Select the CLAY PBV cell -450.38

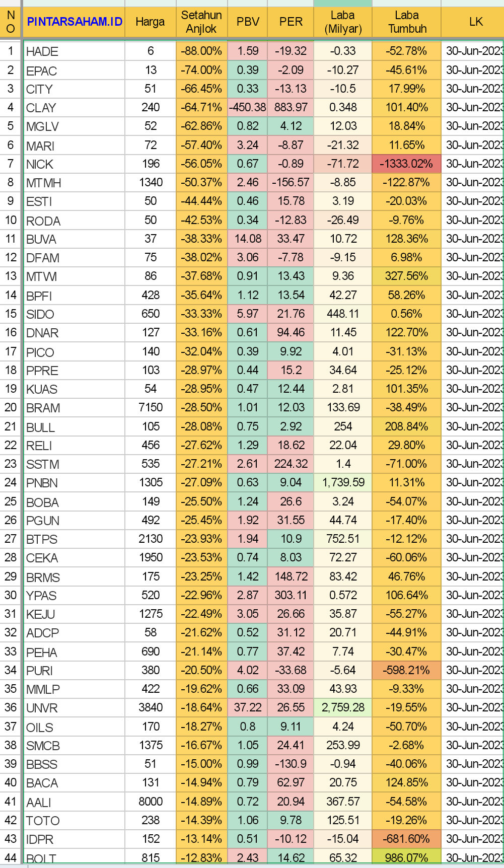click(x=248, y=107)
